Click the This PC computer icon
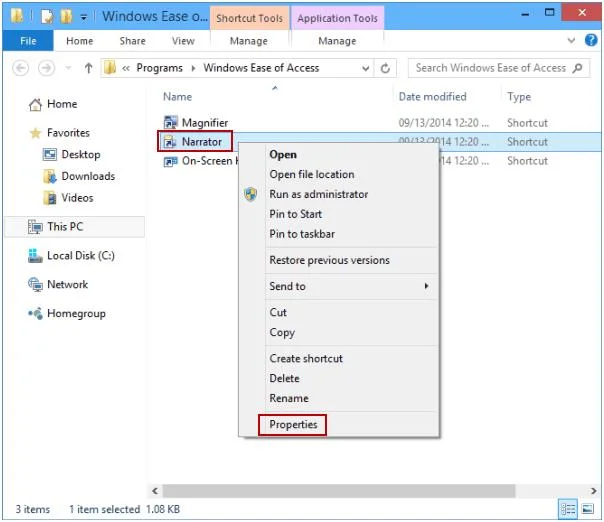Screen dimensions: 604x522 [x=35, y=227]
